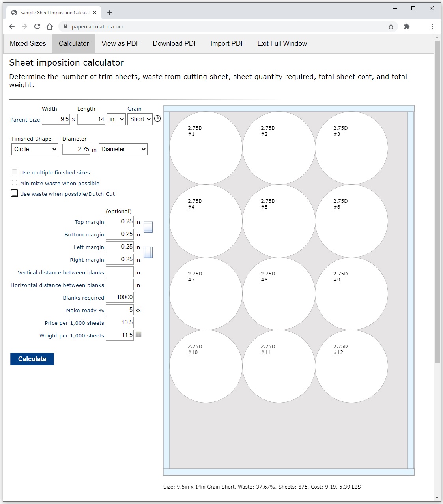Open the weight calculator grid icon
The height and width of the screenshot is (504, 443).
coord(138,335)
